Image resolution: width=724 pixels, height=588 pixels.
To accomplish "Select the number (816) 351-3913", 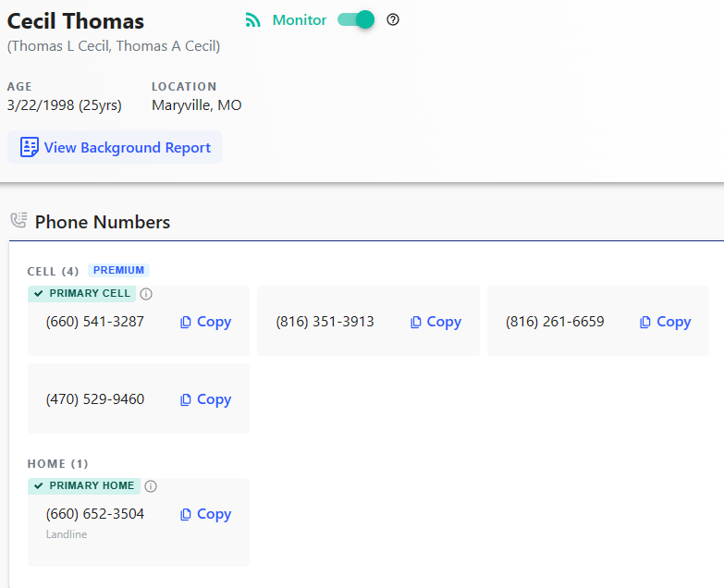I will point(325,322).
